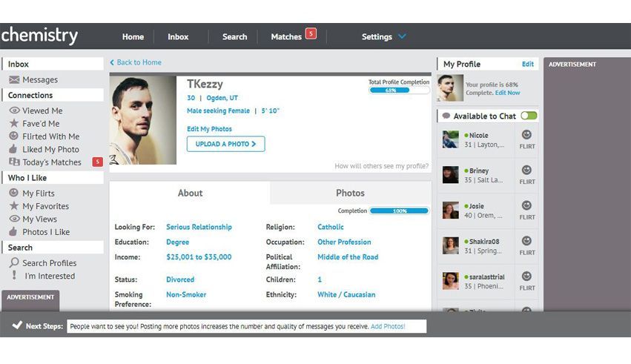
Task: Click Other Profession occupation value
Action: [x=344, y=242]
